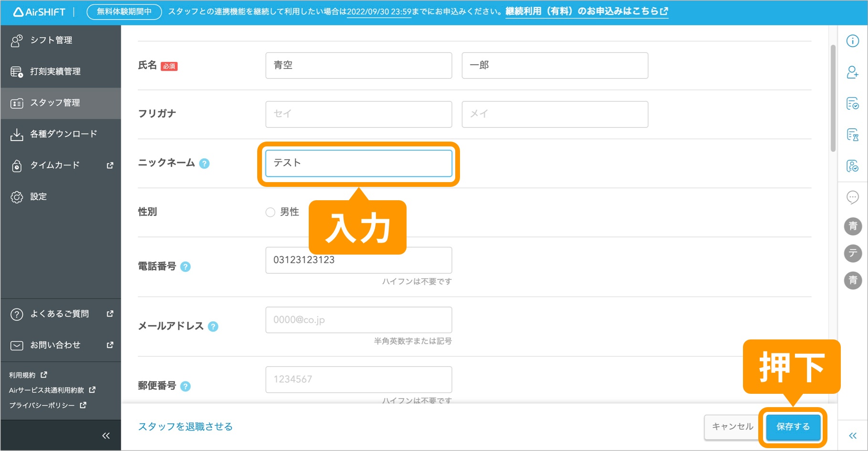This screenshot has width=868, height=451.
Task: Collapse the right panel with double chevron
Action: coord(853,435)
